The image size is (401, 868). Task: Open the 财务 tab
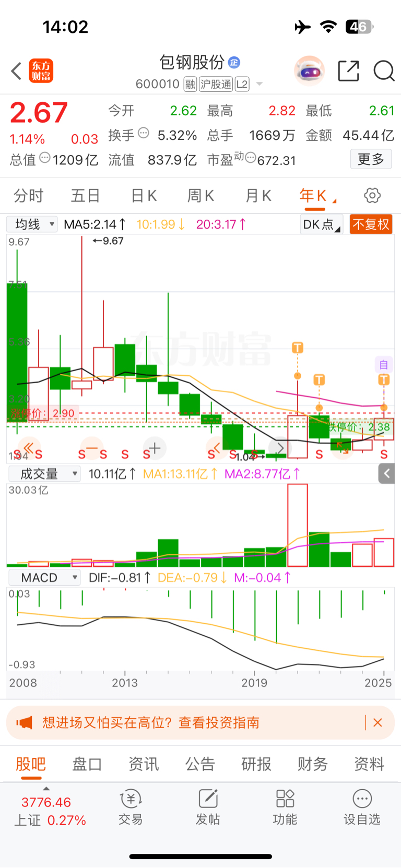[313, 764]
